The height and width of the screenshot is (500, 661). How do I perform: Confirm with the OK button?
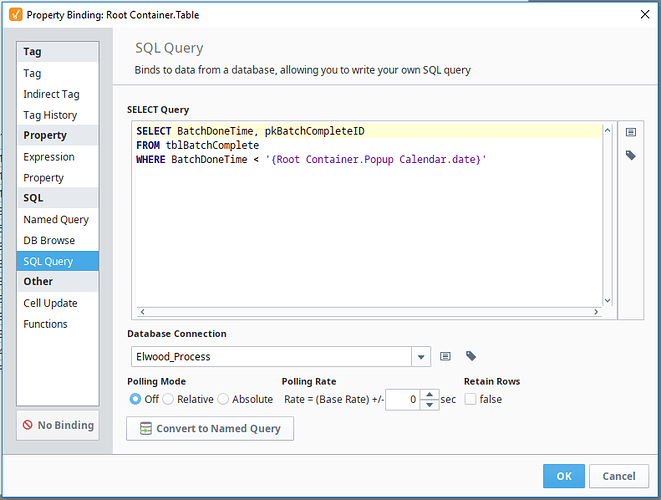(564, 476)
